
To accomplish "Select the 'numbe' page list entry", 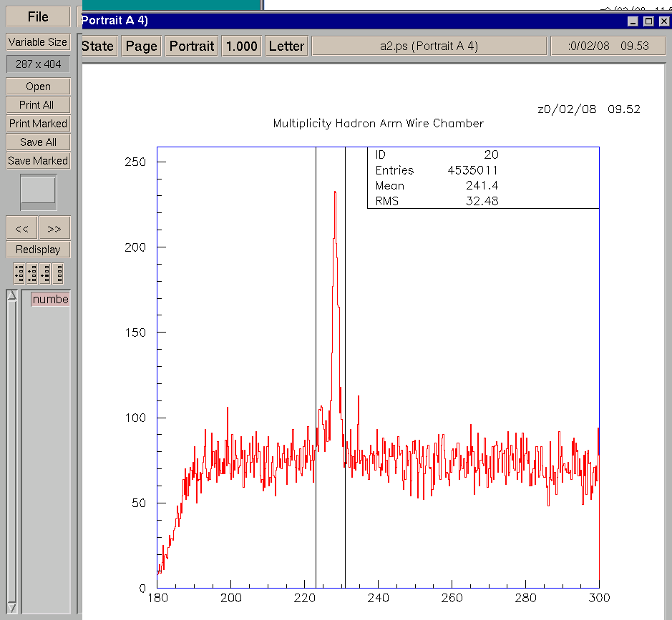I will coord(50,300).
